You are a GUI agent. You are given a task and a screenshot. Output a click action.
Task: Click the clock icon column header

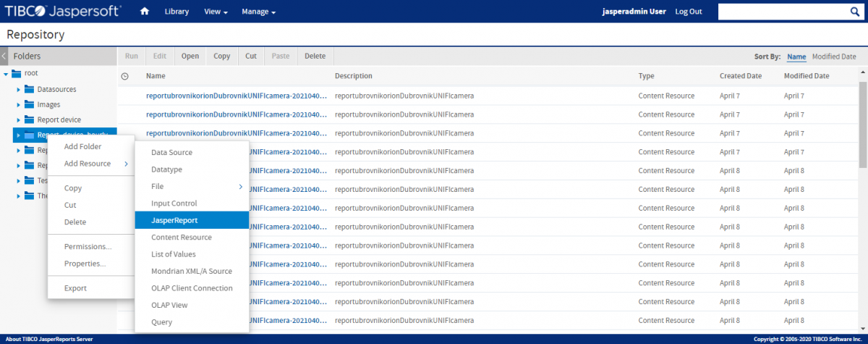click(x=124, y=76)
